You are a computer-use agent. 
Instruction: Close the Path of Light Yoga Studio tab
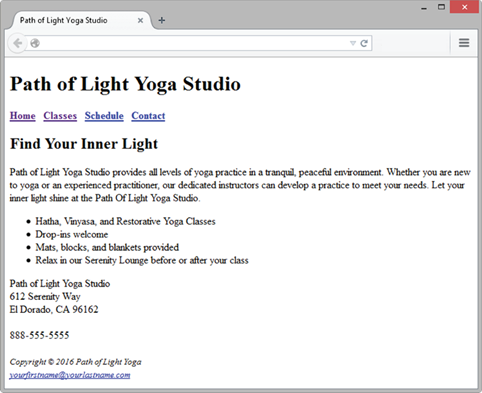[140, 20]
